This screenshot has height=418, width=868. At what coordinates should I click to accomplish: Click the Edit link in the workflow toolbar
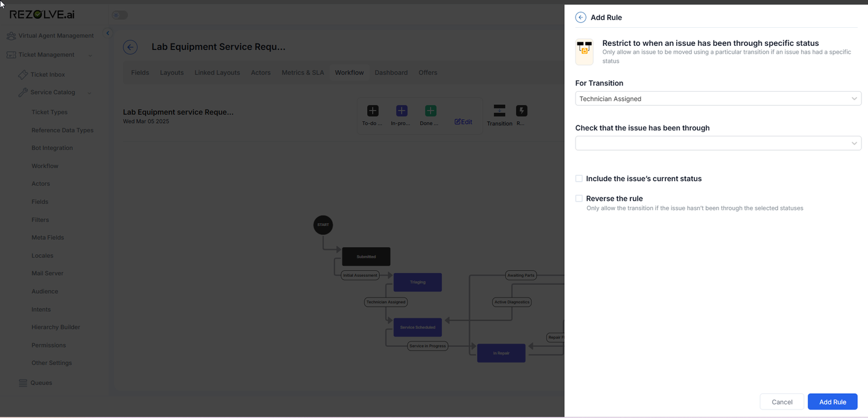coord(464,122)
